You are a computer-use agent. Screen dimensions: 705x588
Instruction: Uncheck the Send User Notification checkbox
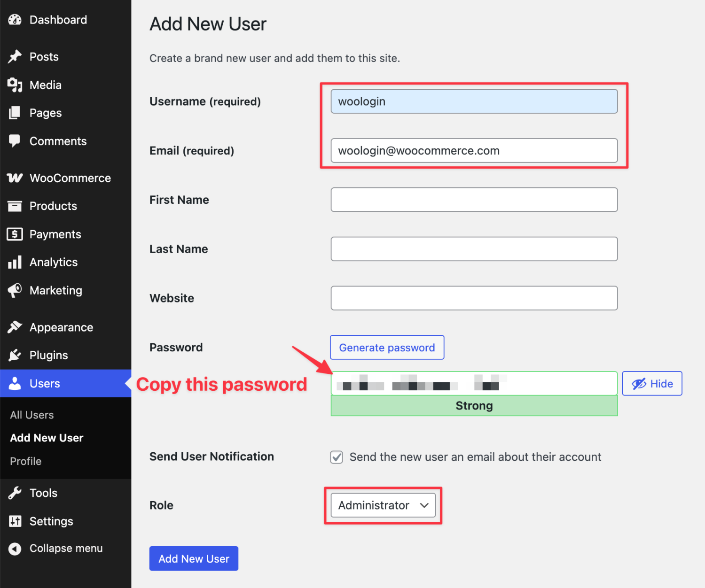[337, 457]
